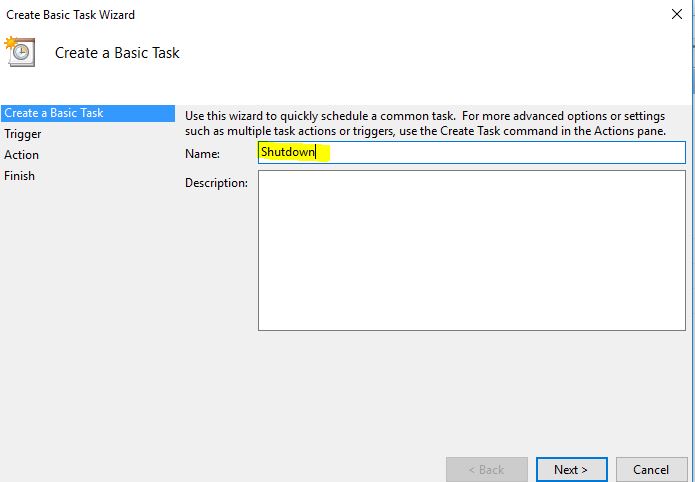Click the wizard instructions text
The image size is (695, 482).
426,123
